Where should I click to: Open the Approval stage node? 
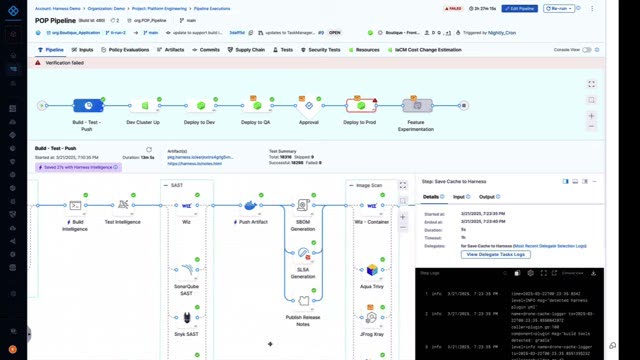tap(309, 106)
